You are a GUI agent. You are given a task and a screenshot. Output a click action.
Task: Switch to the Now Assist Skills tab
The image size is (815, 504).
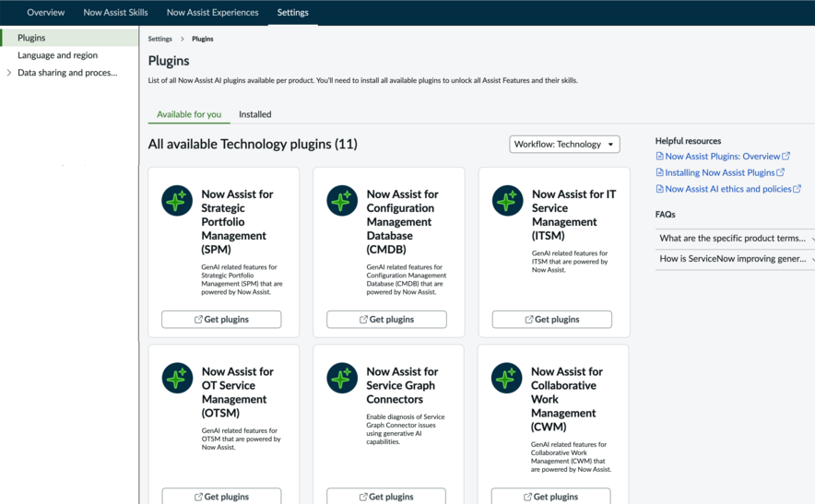[x=115, y=13]
